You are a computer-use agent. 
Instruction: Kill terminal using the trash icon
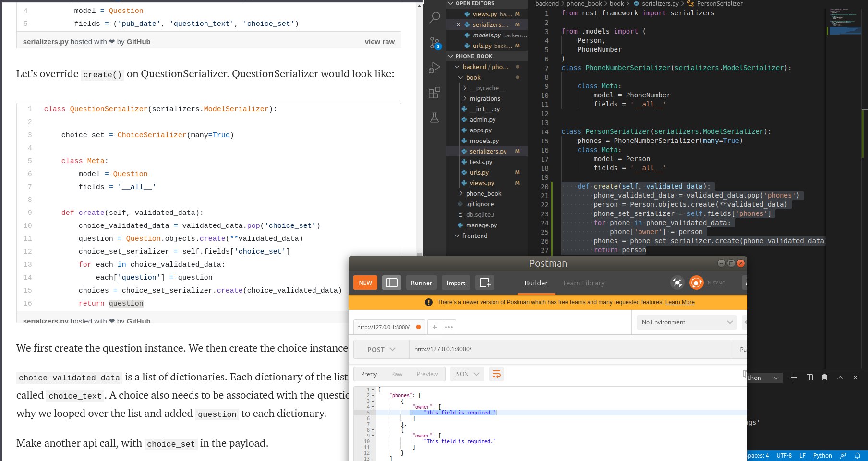pos(825,378)
